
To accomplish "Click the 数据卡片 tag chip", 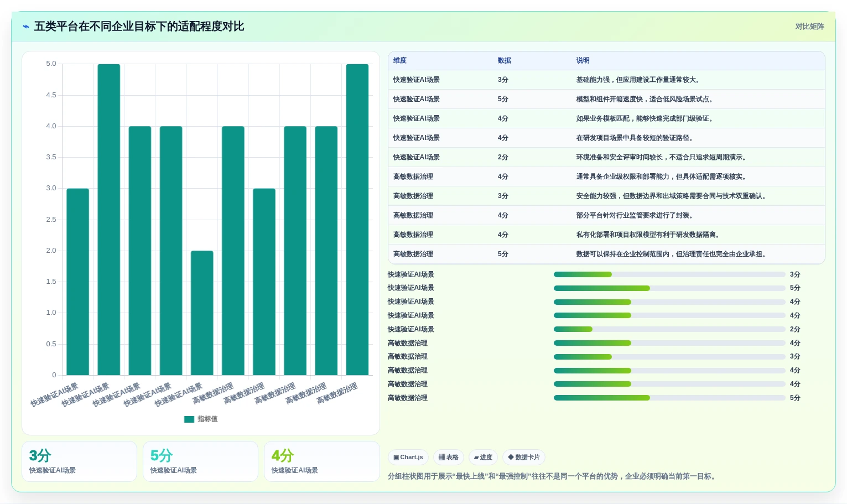I will pos(524,458).
